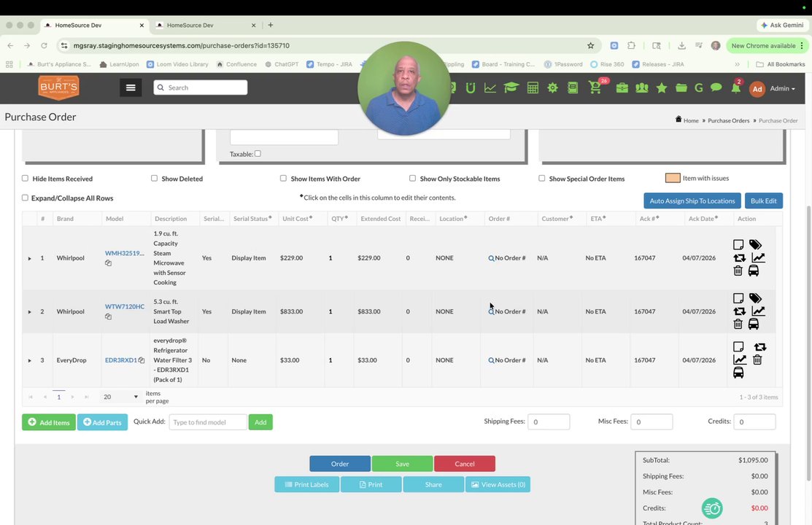The height and width of the screenshot is (525, 812).
Task: Click the red Cancel button
Action: point(465,464)
